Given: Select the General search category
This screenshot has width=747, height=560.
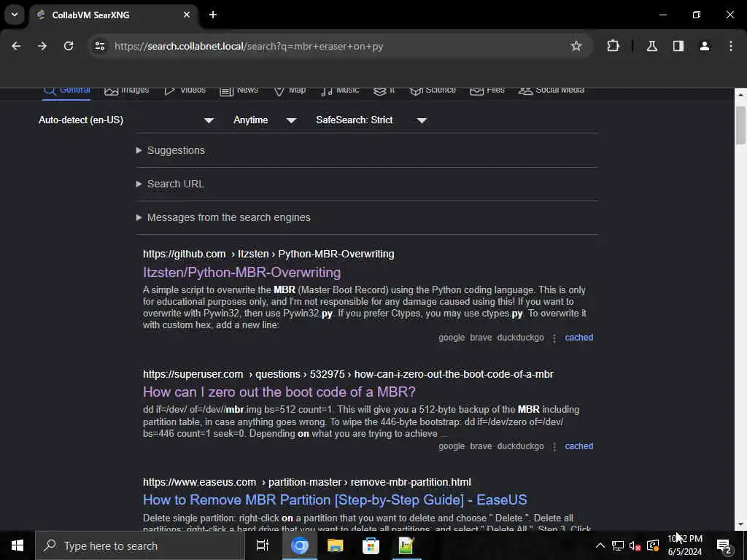Looking at the screenshot, I should [66, 91].
